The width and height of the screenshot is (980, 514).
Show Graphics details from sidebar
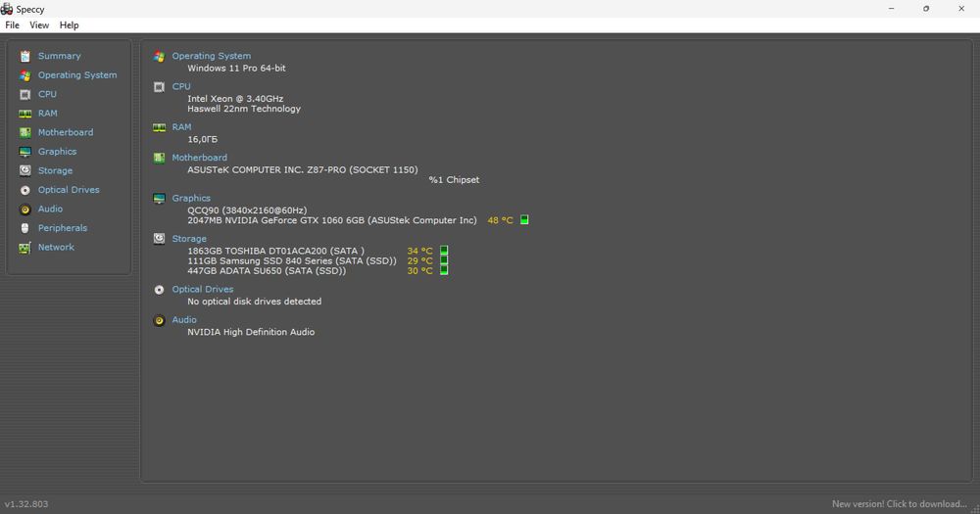58,151
